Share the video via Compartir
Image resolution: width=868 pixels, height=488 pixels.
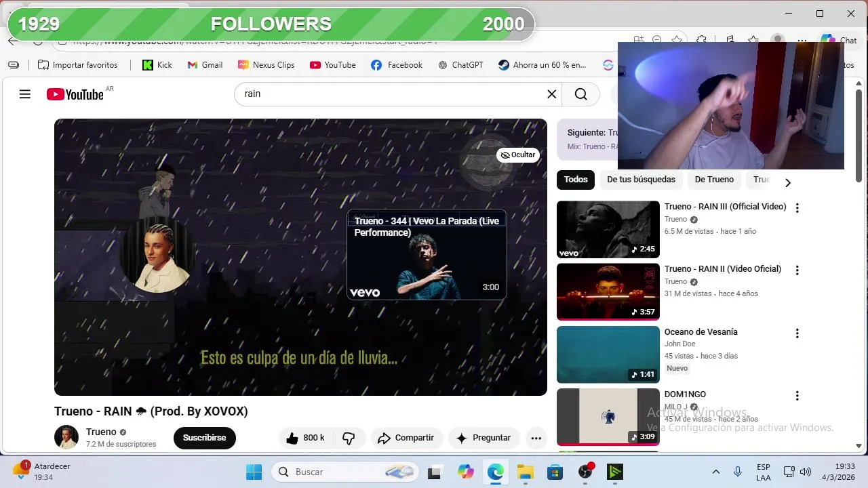[x=406, y=438]
